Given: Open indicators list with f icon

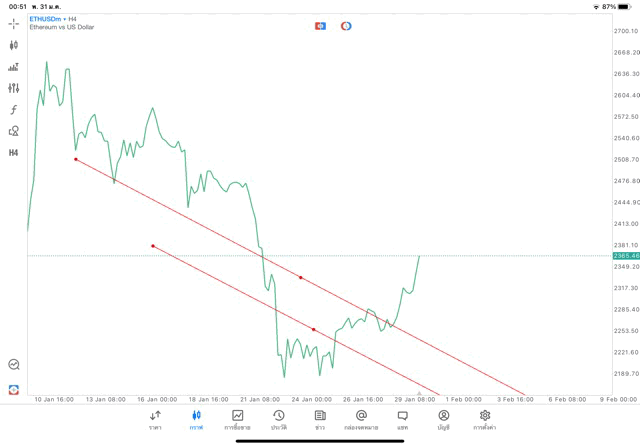Looking at the screenshot, I should click(x=14, y=109).
